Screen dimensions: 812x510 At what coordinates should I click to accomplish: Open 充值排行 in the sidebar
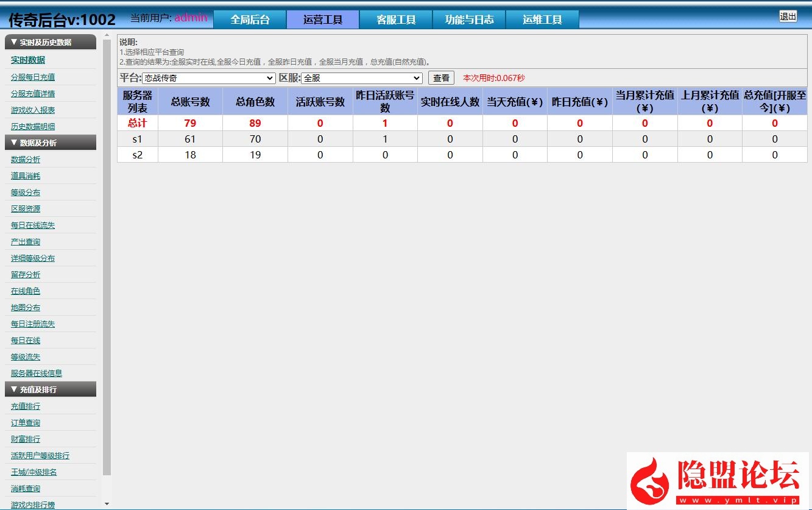point(26,406)
